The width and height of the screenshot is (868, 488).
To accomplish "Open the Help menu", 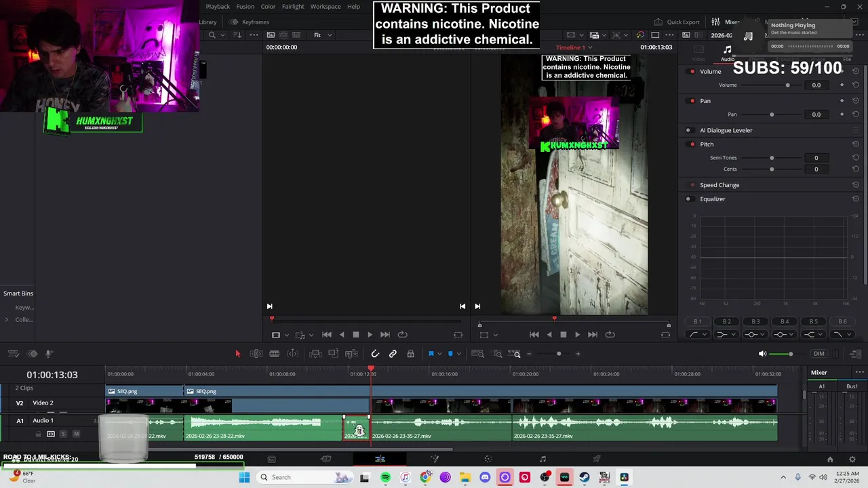I will pyautogui.click(x=354, y=7).
